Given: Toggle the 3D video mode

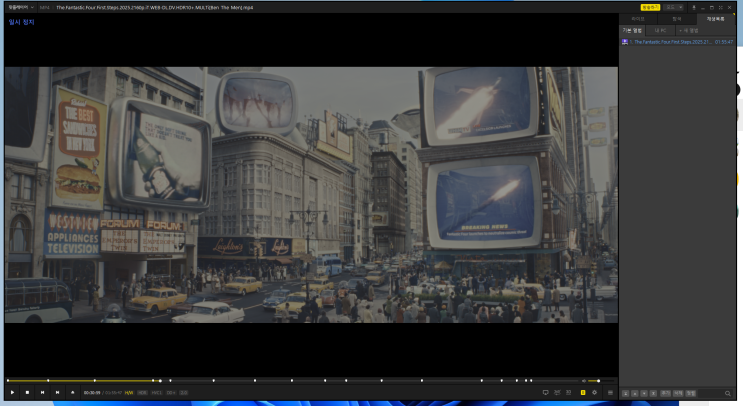Looking at the screenshot, I should coord(569,393).
